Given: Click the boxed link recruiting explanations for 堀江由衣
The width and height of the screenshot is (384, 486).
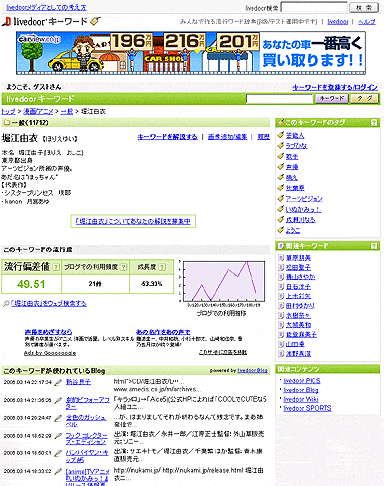Looking at the screenshot, I should [133, 221].
